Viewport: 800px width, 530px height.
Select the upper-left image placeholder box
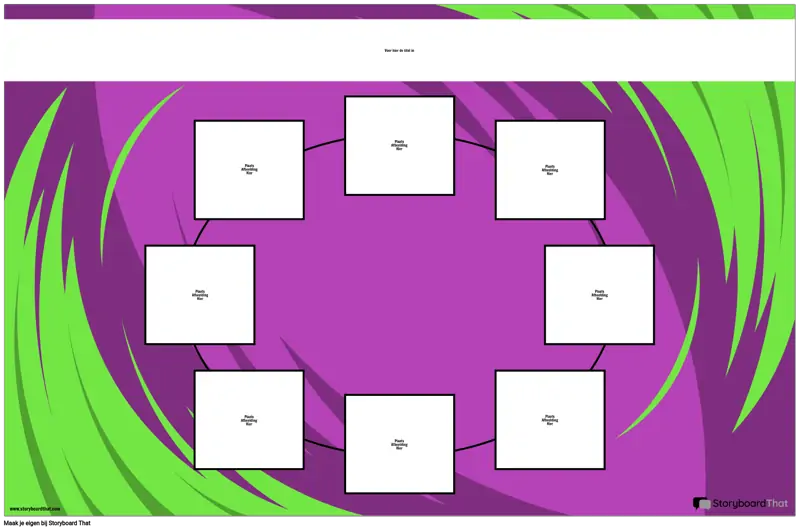[x=249, y=170]
